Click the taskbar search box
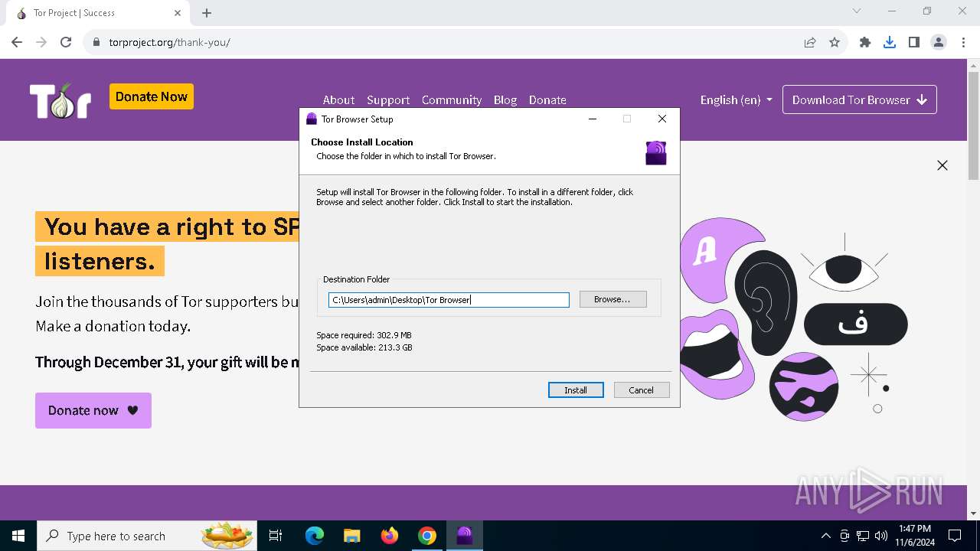The height and width of the screenshot is (551, 980). click(147, 536)
